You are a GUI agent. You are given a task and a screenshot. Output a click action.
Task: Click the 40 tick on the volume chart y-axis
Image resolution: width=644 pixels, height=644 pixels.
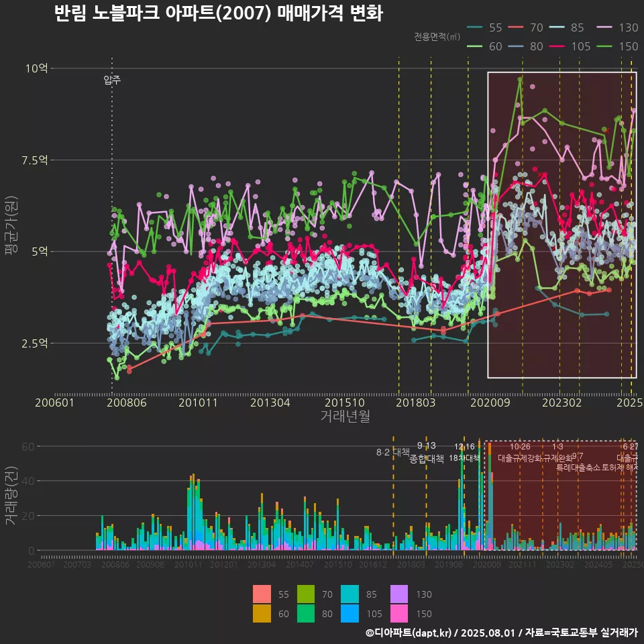28,481
